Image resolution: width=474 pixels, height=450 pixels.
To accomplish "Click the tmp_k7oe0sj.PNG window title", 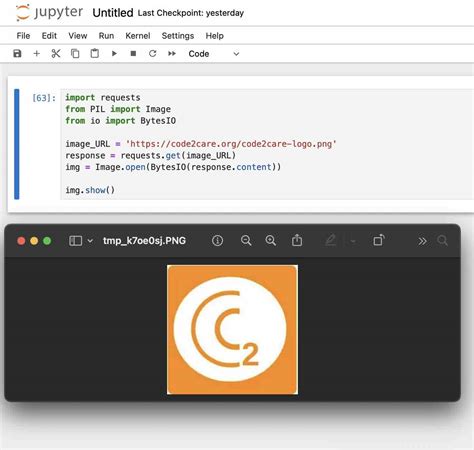I will coord(144,241).
